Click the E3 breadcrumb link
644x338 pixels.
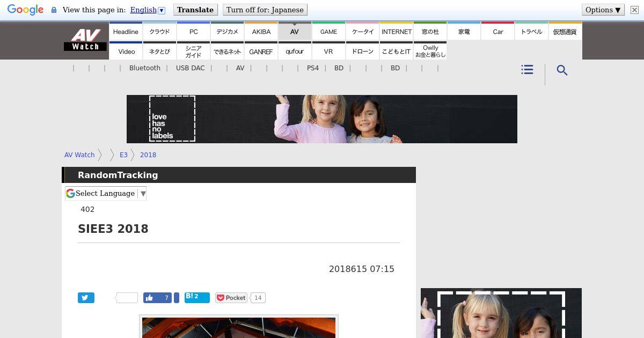[x=123, y=155]
